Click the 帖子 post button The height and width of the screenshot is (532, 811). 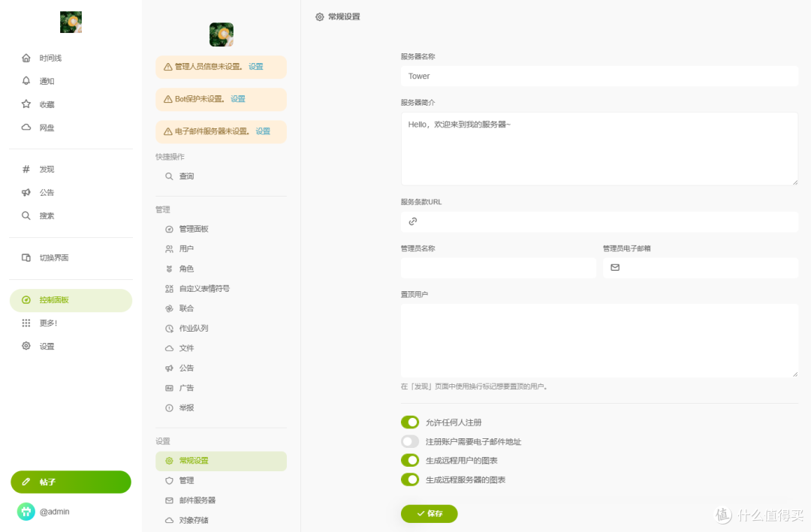point(71,482)
